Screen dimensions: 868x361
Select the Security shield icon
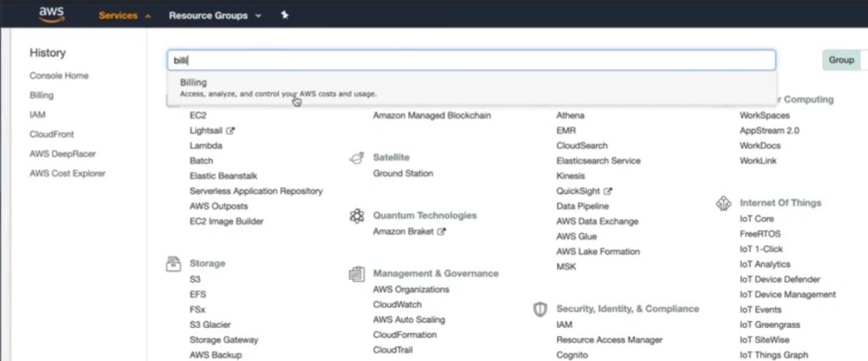pos(540,309)
